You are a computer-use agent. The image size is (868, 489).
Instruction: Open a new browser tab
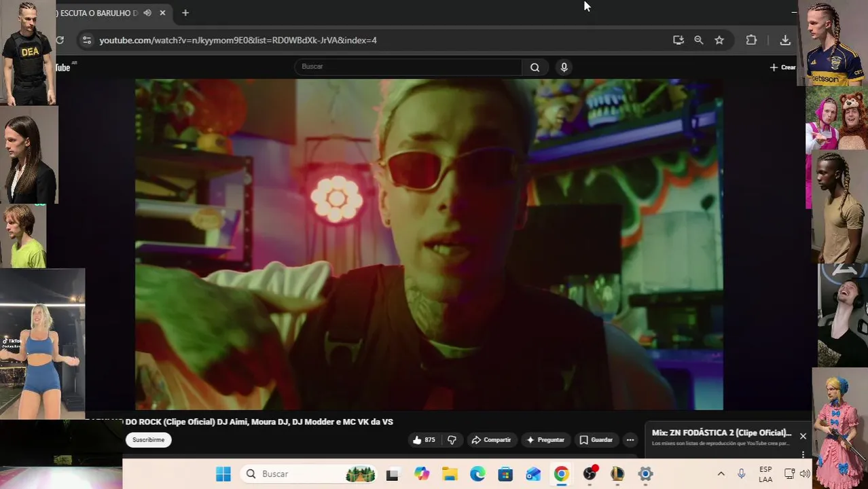(185, 13)
